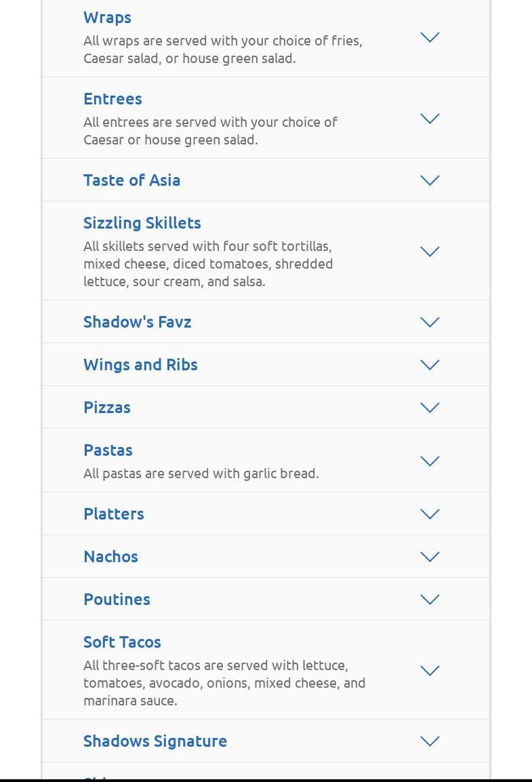Select the Entrees category title

[112, 99]
